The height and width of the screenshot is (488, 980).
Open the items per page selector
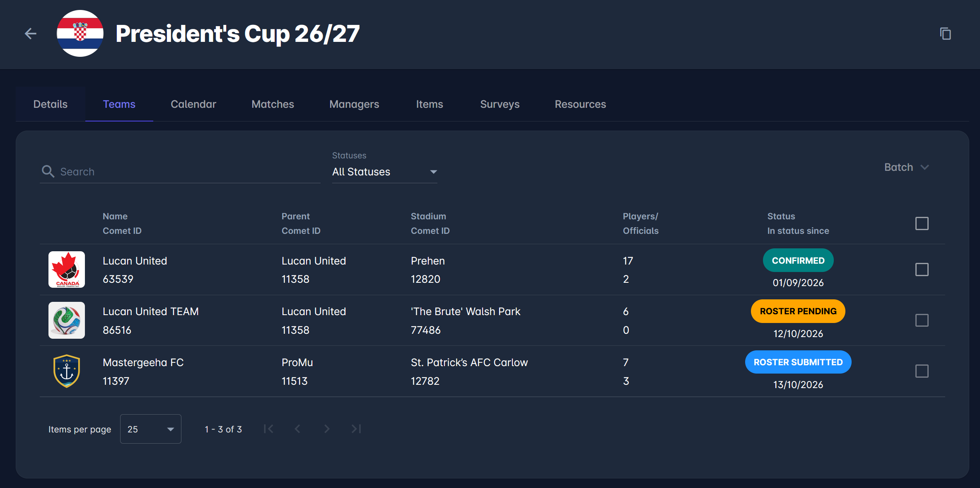click(150, 429)
